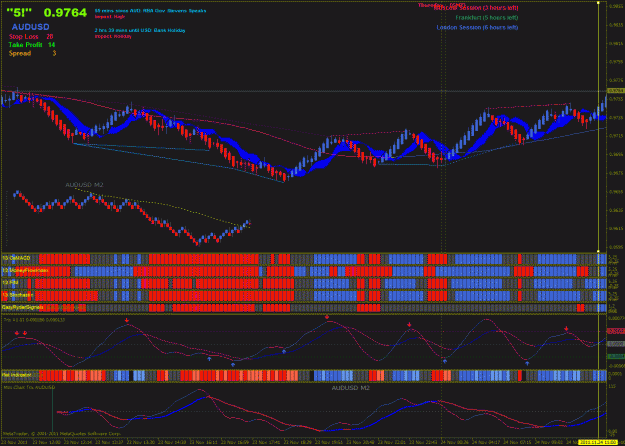Click the Mini Chart Trix AUDUSD label

click(29, 387)
